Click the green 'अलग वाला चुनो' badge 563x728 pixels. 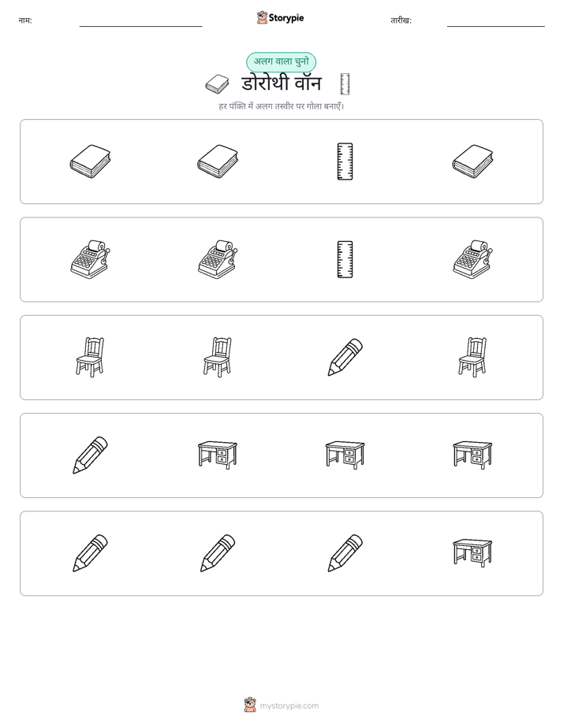(281, 61)
